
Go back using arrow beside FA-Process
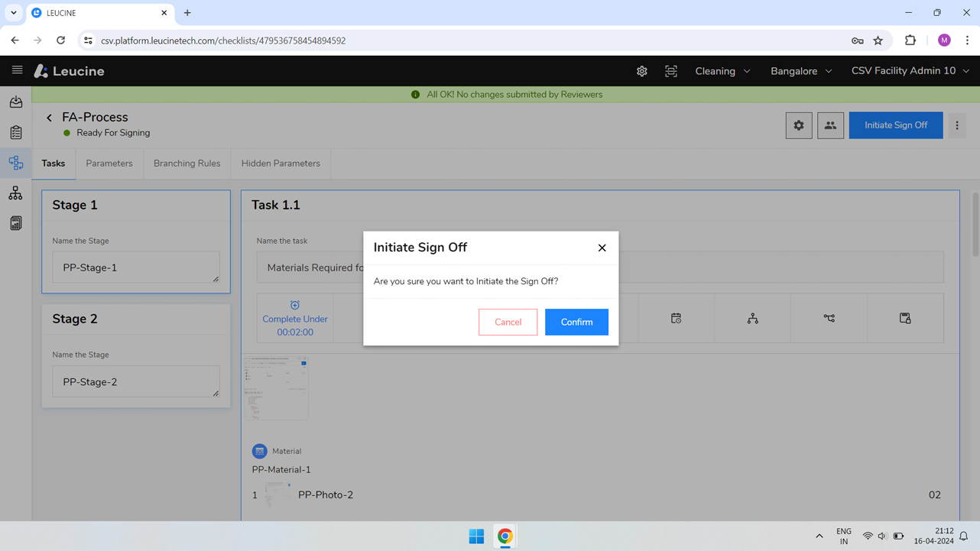point(49,118)
